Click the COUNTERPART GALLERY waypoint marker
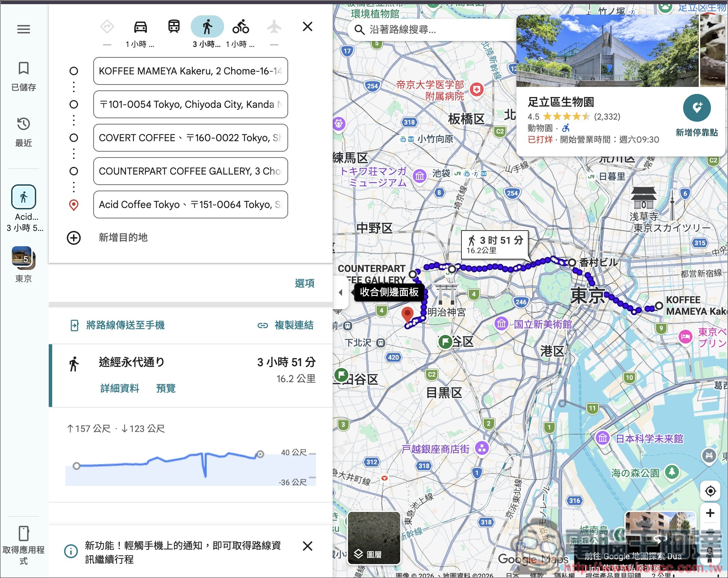728x578 pixels. (413, 274)
